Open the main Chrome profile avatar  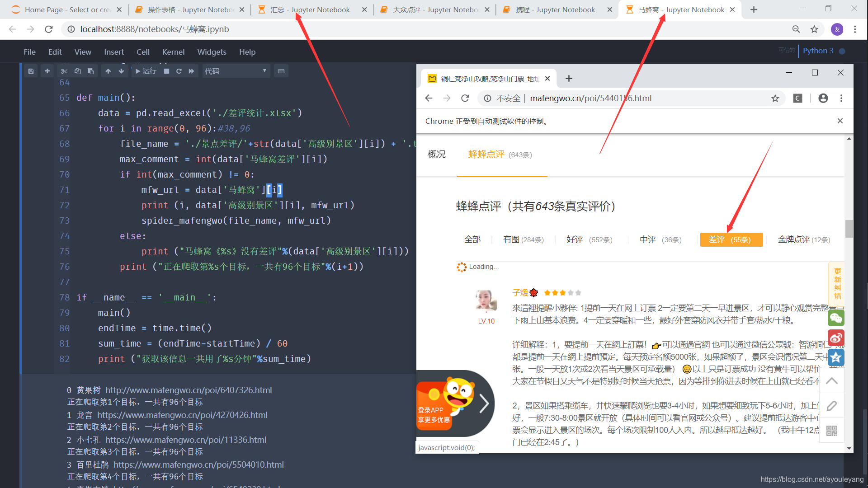[837, 29]
